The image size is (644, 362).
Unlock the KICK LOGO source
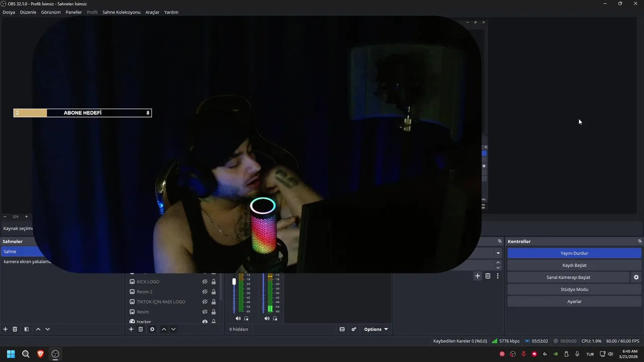tap(213, 282)
